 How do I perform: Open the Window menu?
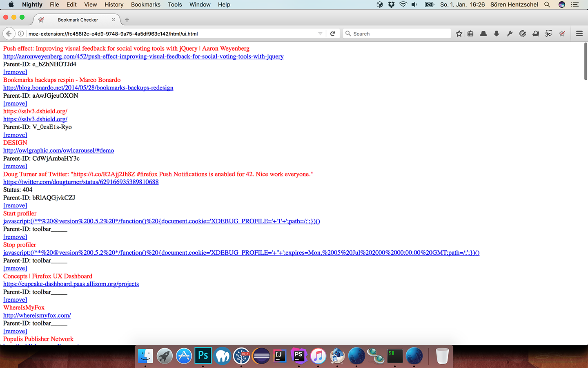200,4
